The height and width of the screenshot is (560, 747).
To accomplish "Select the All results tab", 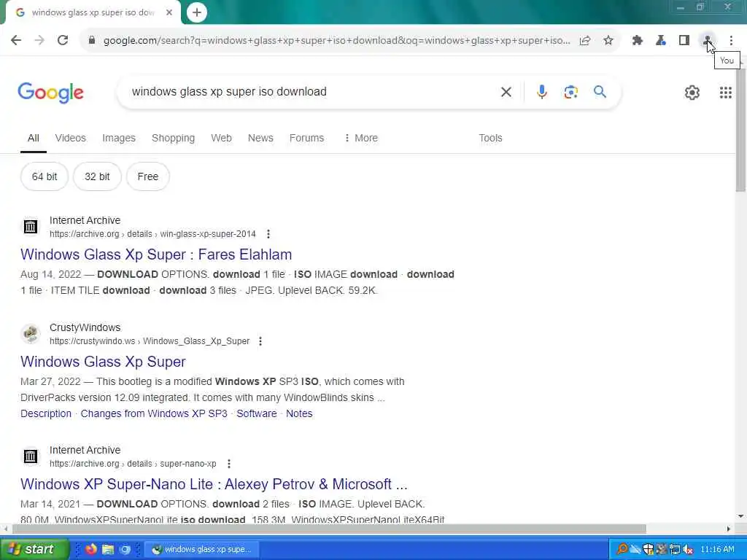I will [x=34, y=138].
